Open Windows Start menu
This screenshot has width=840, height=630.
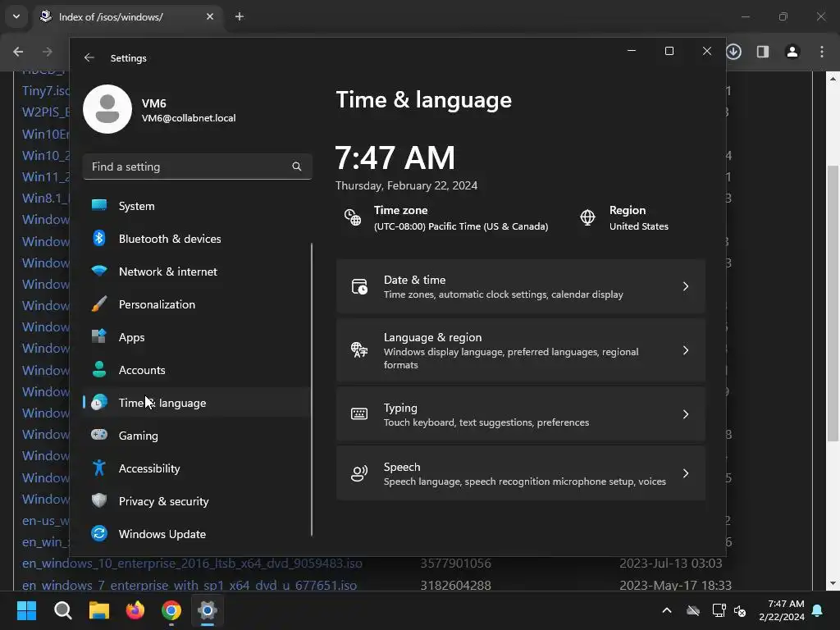pyautogui.click(x=26, y=610)
